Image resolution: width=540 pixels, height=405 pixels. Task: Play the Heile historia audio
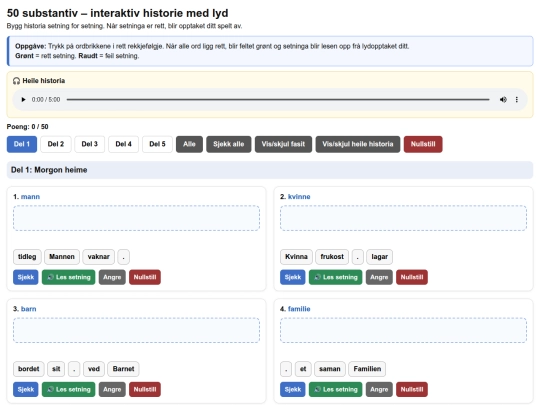coord(23,100)
